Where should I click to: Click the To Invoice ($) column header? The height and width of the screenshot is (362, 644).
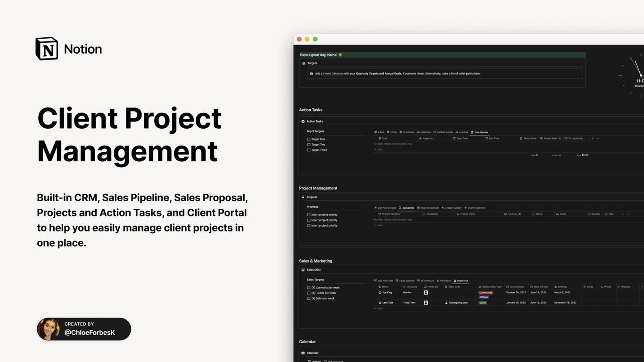pos(575,138)
